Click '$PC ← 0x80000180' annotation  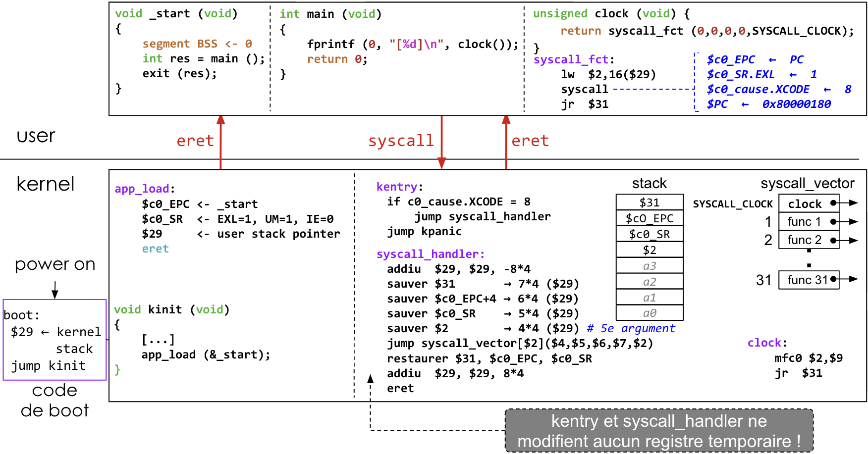click(769, 104)
